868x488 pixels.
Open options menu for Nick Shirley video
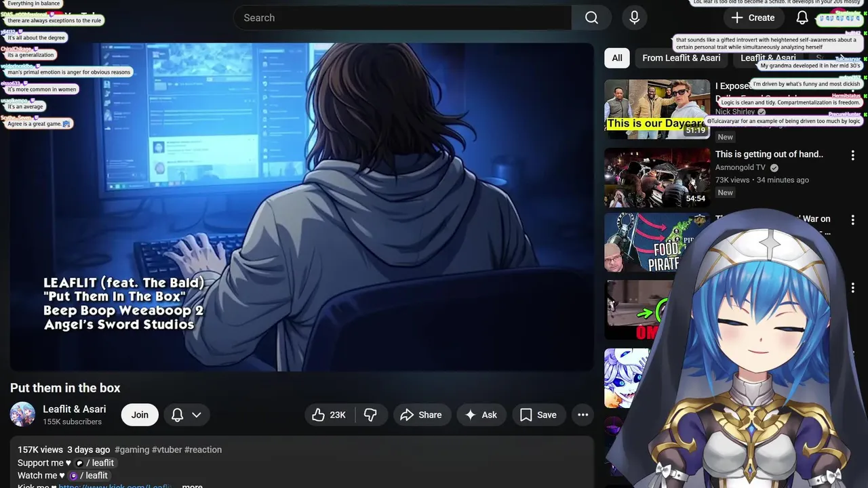853,88
